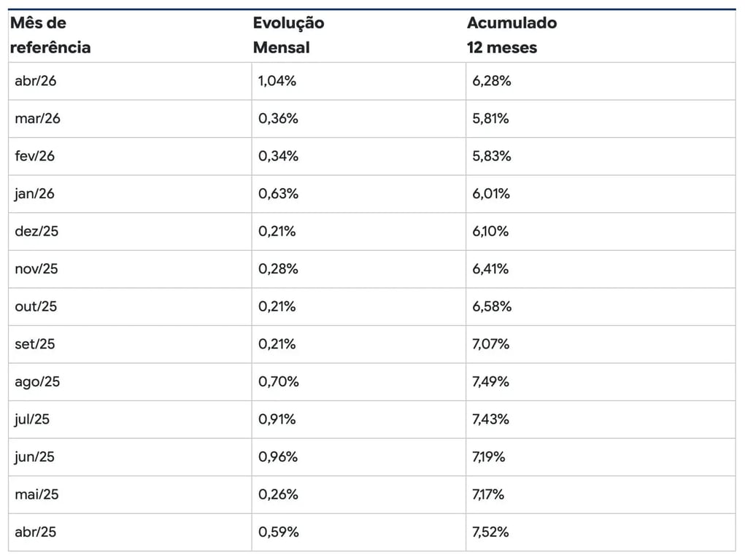Screen dimensions: 745x560
Task: Click the "Evolução Mensal" column header
Action: (x=288, y=35)
